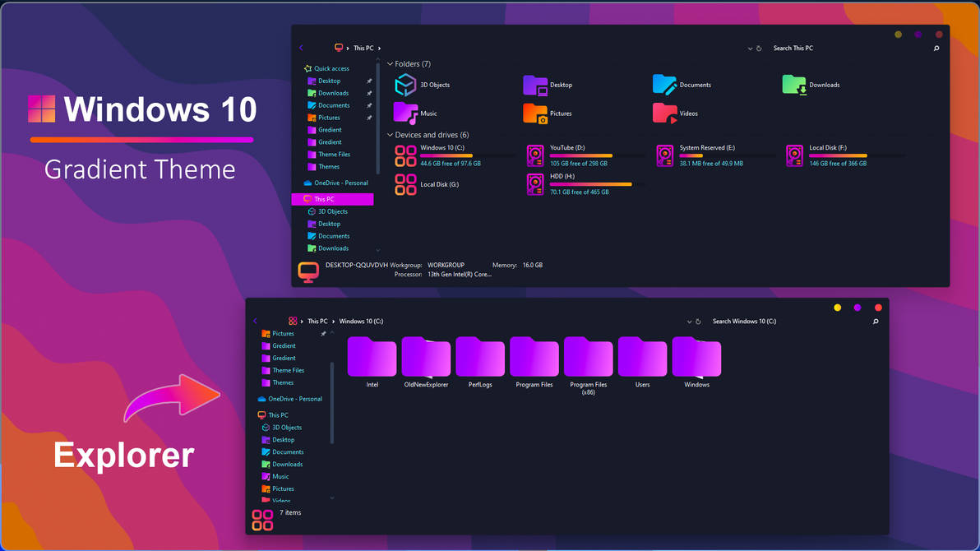This screenshot has height=551, width=980.
Task: Click '7 items' status text in bottom window
Action: pyautogui.click(x=290, y=513)
